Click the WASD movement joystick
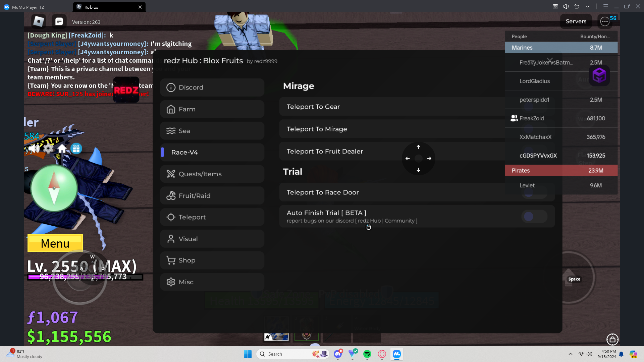The image size is (644, 362). tap(80, 278)
